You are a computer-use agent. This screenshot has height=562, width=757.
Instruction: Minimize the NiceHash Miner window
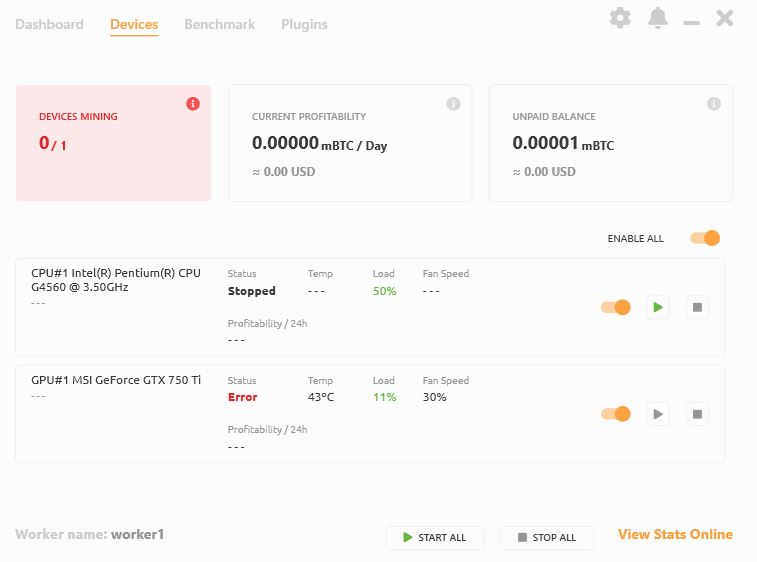691,22
